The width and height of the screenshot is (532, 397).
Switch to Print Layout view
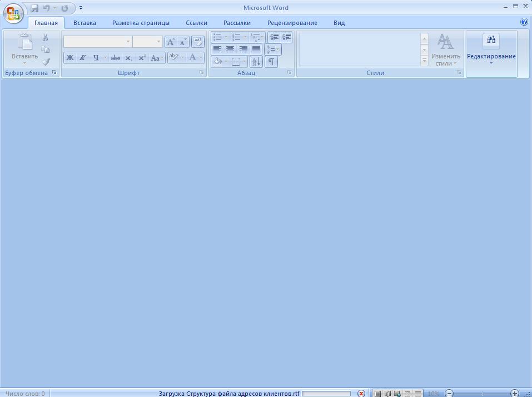click(377, 394)
